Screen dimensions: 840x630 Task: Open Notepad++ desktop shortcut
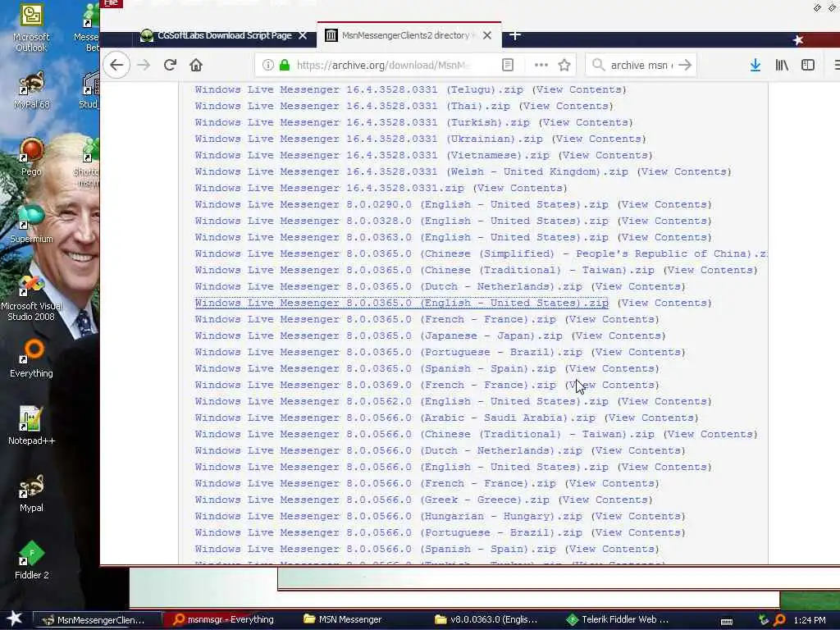tap(31, 426)
